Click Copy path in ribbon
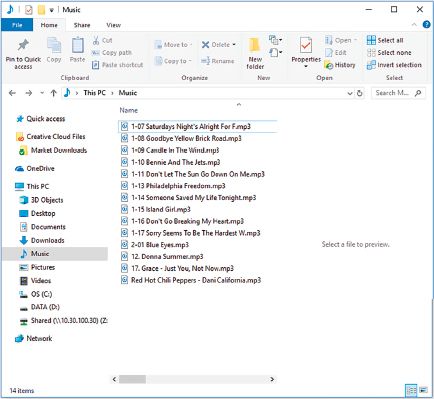This screenshot has height=399, width=434. click(112, 53)
